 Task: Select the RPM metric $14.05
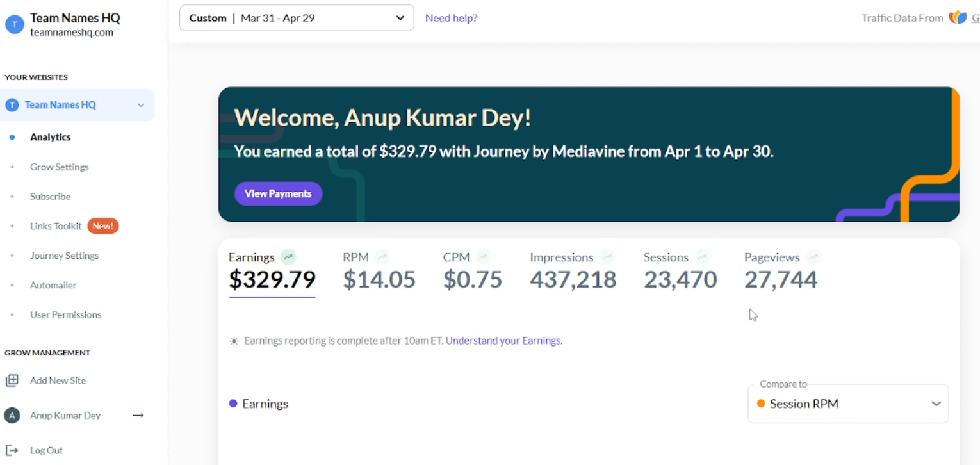coord(379,279)
